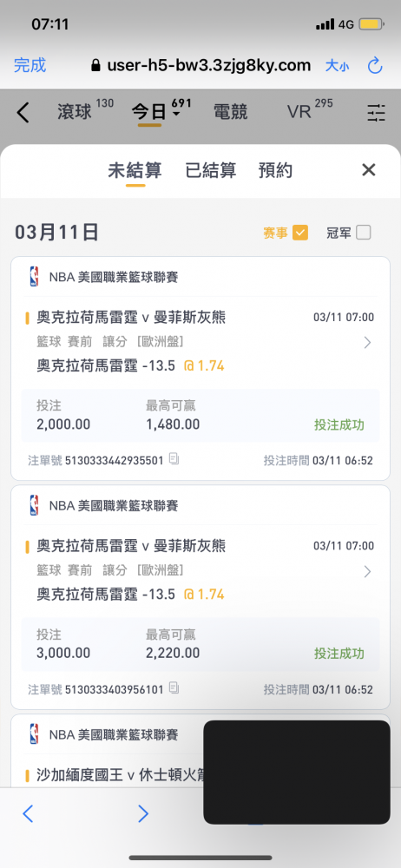Go back with the browser's left arrow

pos(28,813)
